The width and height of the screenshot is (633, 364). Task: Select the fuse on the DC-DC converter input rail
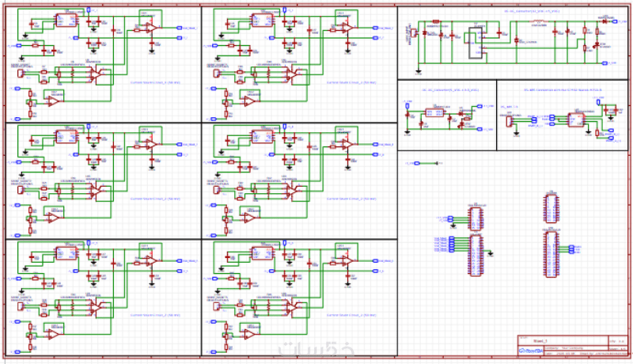[436, 21]
